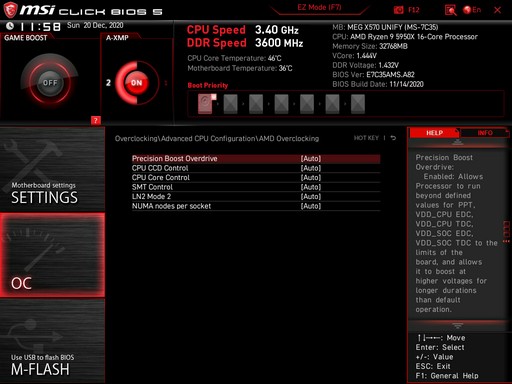Select the SMT Control row label
Image resolution: width=512 pixels, height=384 pixels.
[x=152, y=187]
